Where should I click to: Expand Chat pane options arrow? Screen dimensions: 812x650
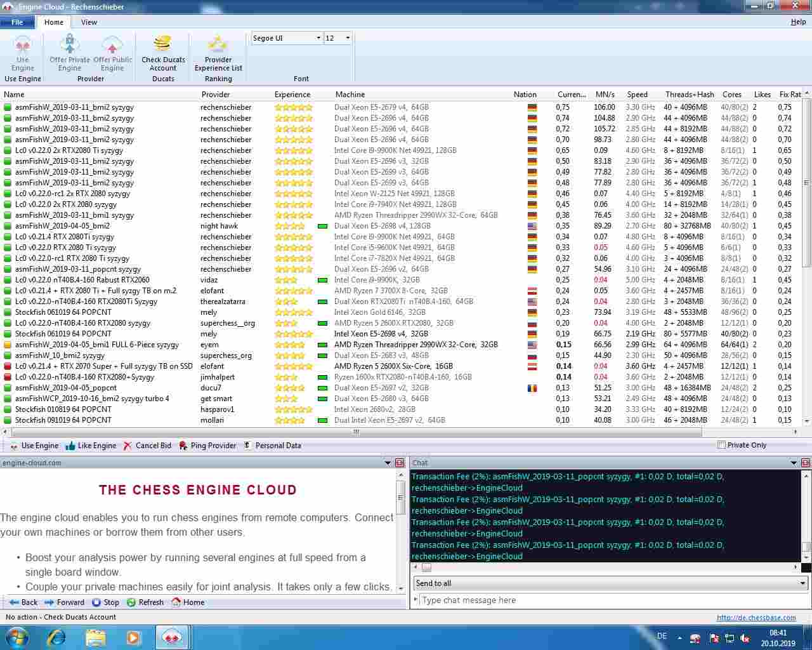pyautogui.click(x=794, y=463)
